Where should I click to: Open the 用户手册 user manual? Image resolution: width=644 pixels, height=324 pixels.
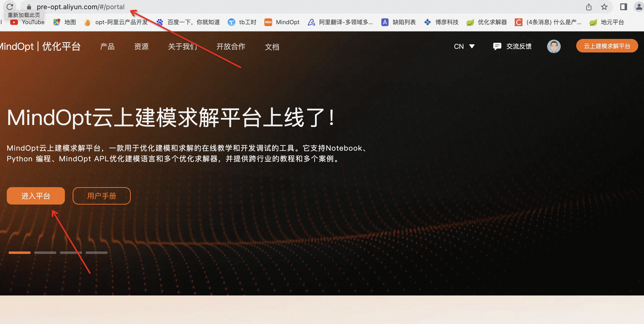pyautogui.click(x=101, y=196)
